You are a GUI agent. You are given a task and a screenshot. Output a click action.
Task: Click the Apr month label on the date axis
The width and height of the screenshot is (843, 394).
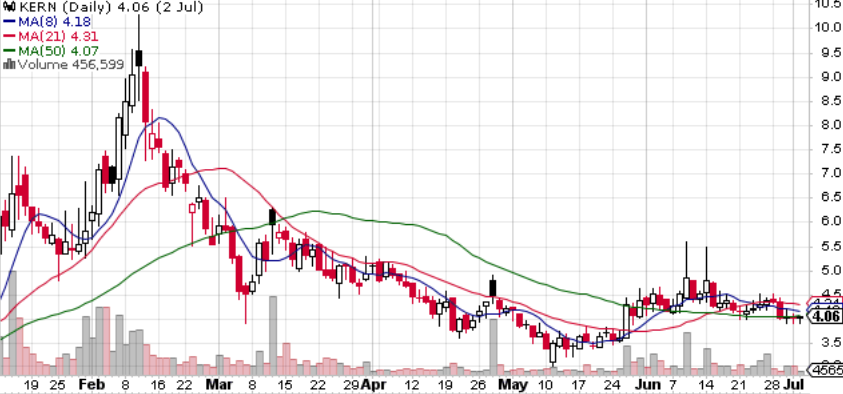[373, 385]
